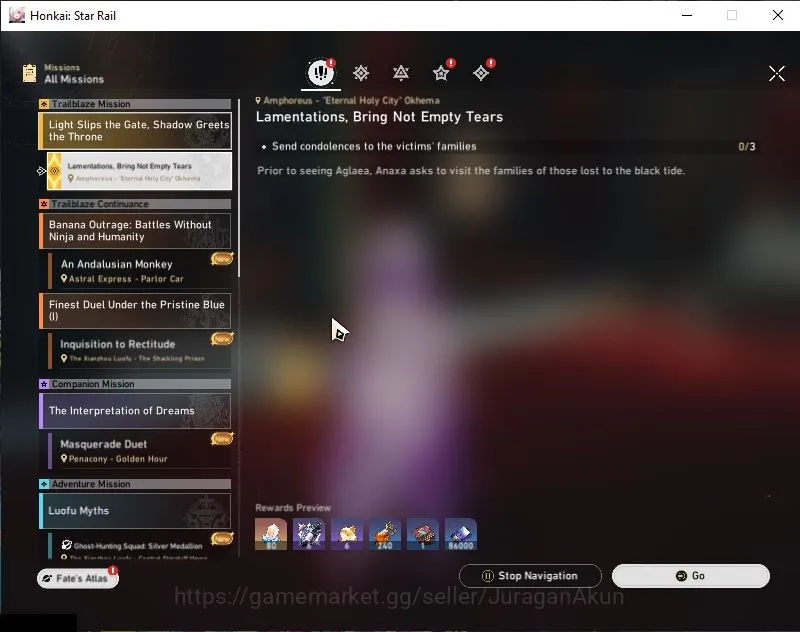Click the 86000 credits reward icon
Viewport: 800px width, 632px height.
(x=461, y=534)
